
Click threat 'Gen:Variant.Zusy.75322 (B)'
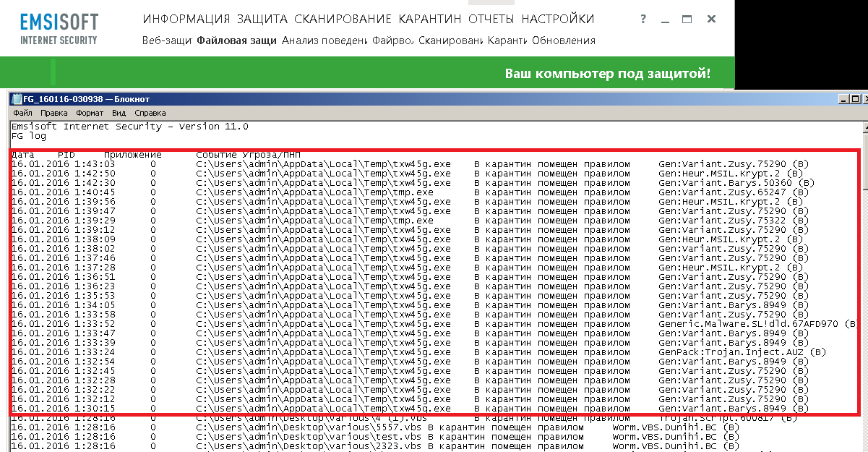734,221
